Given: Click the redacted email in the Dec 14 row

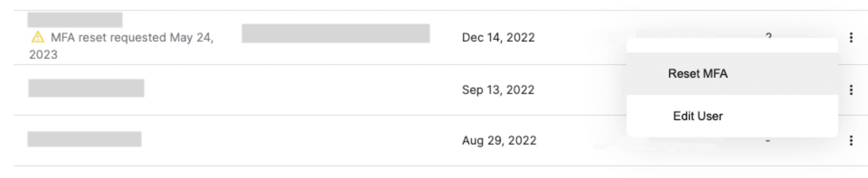Looking at the screenshot, I should [x=335, y=33].
